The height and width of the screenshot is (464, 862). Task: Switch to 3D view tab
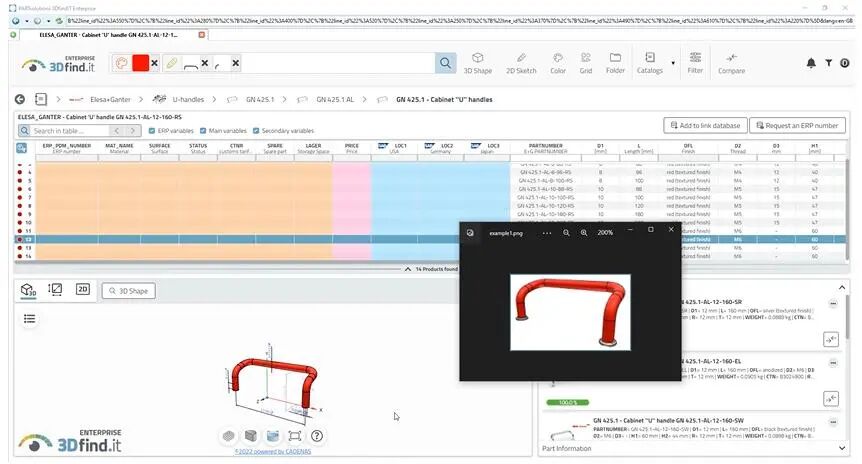pos(28,290)
